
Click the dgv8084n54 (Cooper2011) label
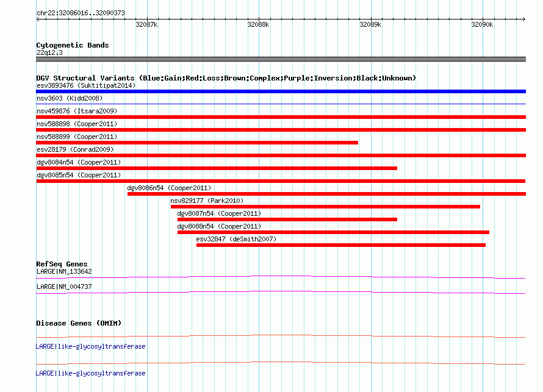click(x=79, y=162)
